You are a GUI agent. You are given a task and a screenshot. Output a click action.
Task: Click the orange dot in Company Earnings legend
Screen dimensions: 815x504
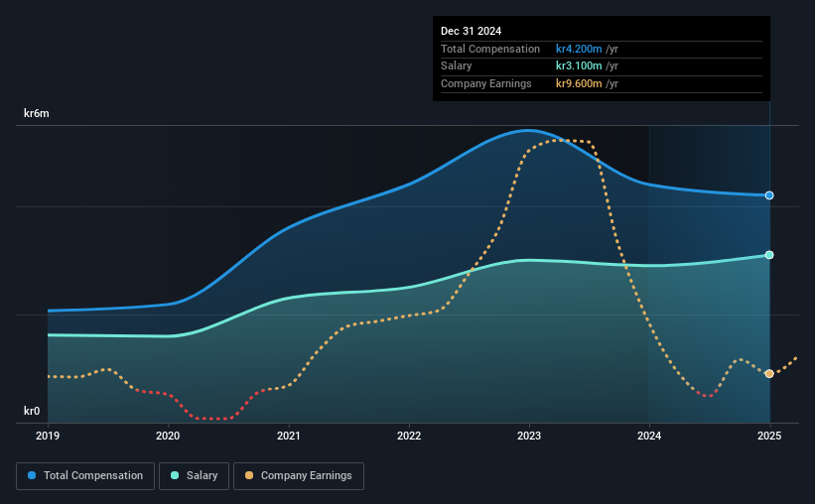(249, 475)
